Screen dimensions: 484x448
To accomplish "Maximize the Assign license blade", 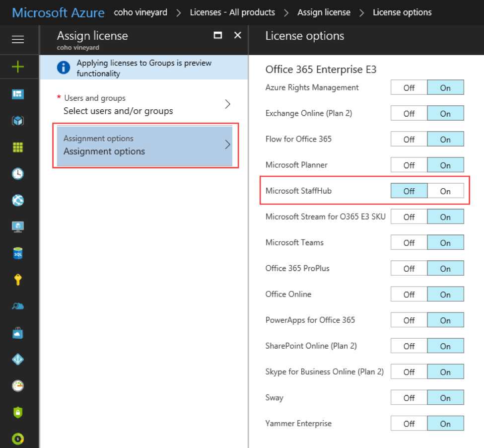I will point(218,35).
